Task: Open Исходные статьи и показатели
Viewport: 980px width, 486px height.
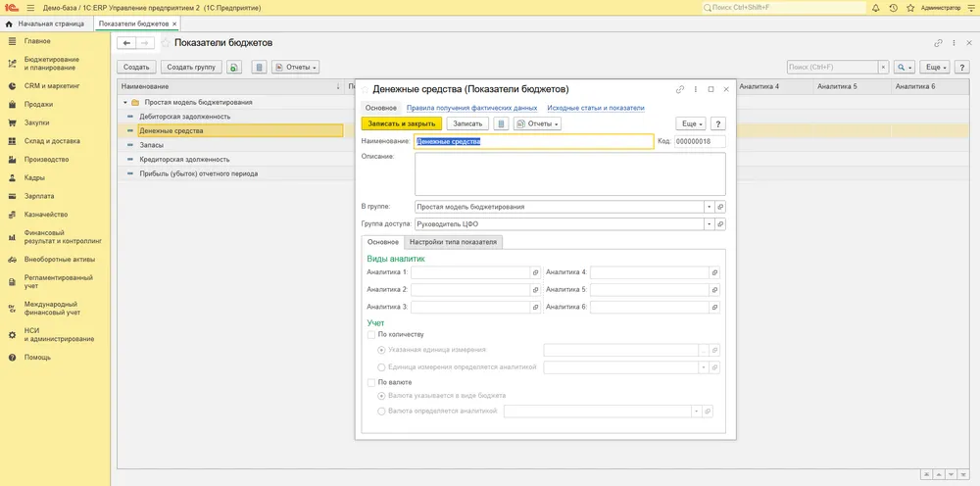Action: pos(596,108)
